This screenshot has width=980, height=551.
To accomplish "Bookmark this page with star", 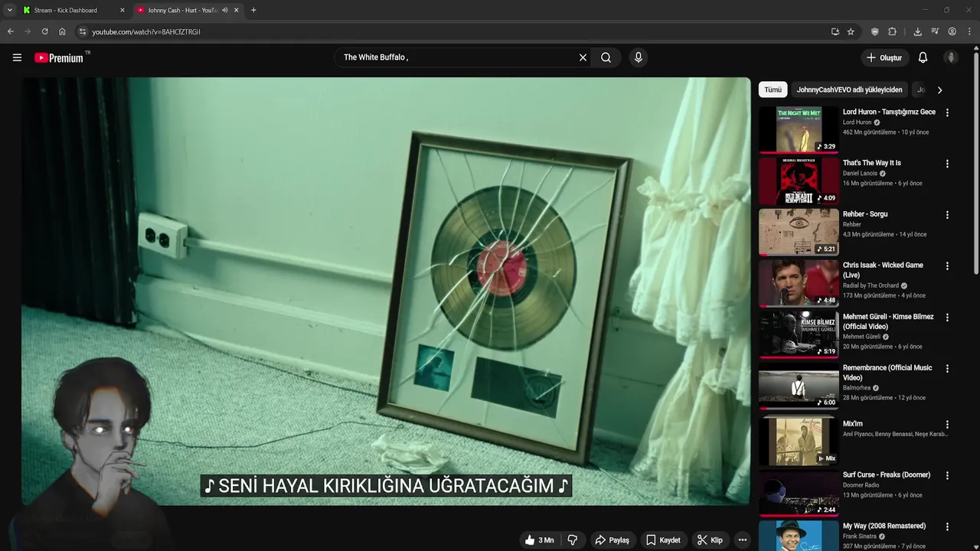I will pos(851,31).
